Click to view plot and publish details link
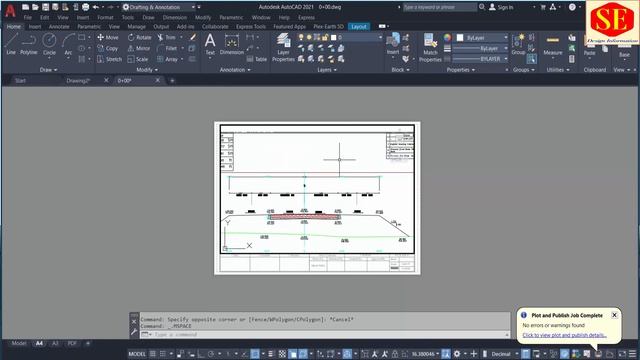Viewport: 640px width, 360px height. click(x=564, y=335)
